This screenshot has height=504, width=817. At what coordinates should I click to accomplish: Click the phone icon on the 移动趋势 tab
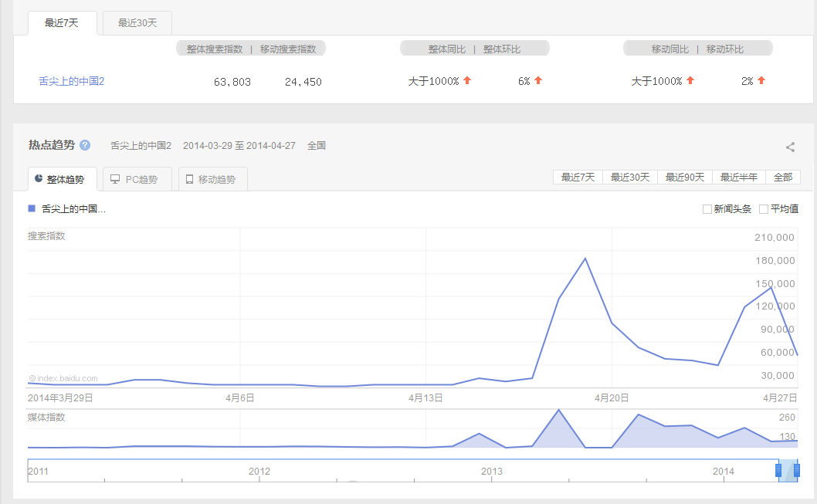click(190, 179)
